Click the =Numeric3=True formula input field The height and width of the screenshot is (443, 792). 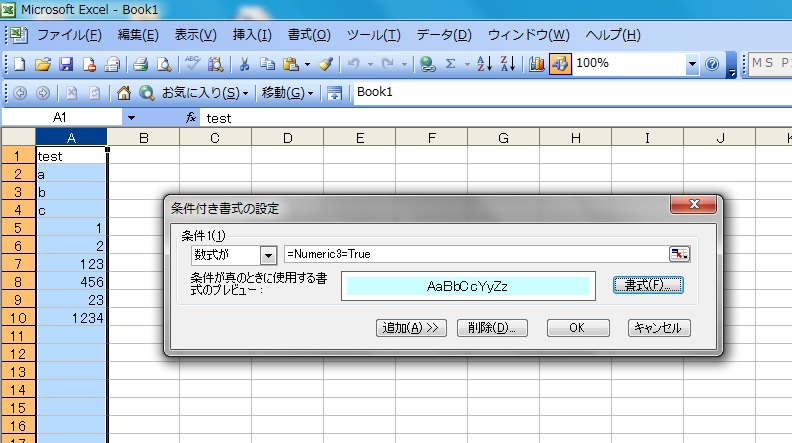[x=475, y=255]
